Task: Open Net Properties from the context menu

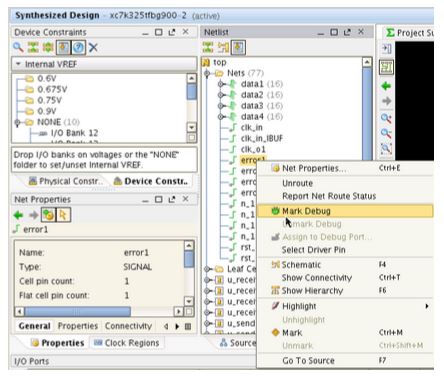Action: [x=345, y=168]
